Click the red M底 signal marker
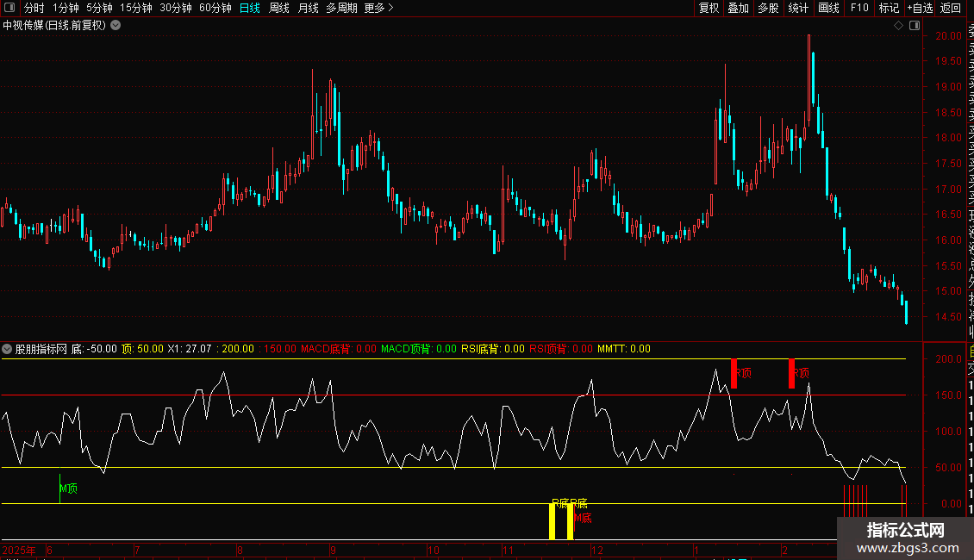Image resolution: width=974 pixels, height=560 pixels. click(x=583, y=518)
